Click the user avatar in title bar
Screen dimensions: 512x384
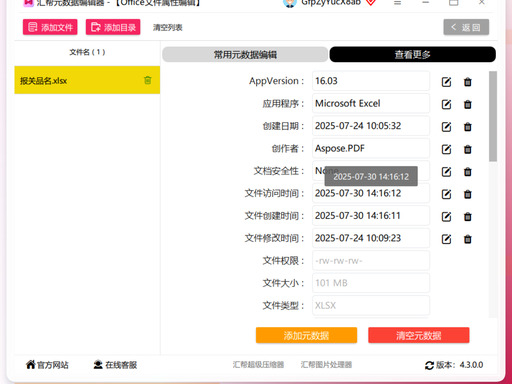click(289, 3)
